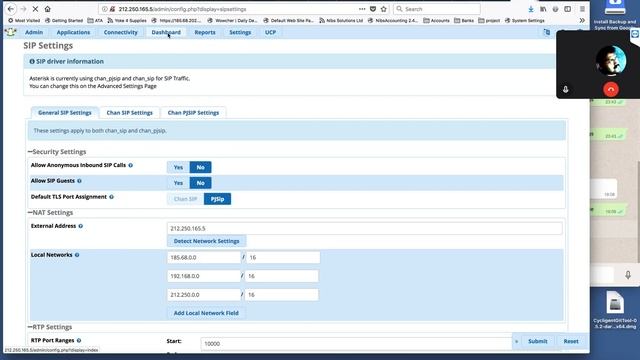Edit the 185.68.0.0 local network field
This screenshot has height=360, width=640.
[x=204, y=258]
